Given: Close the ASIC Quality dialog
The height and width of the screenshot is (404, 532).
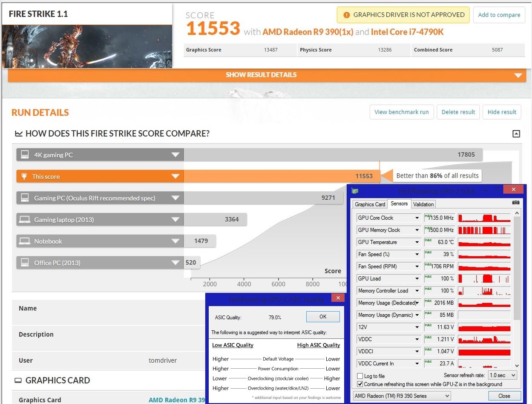Looking at the screenshot, I should tap(338, 298).
